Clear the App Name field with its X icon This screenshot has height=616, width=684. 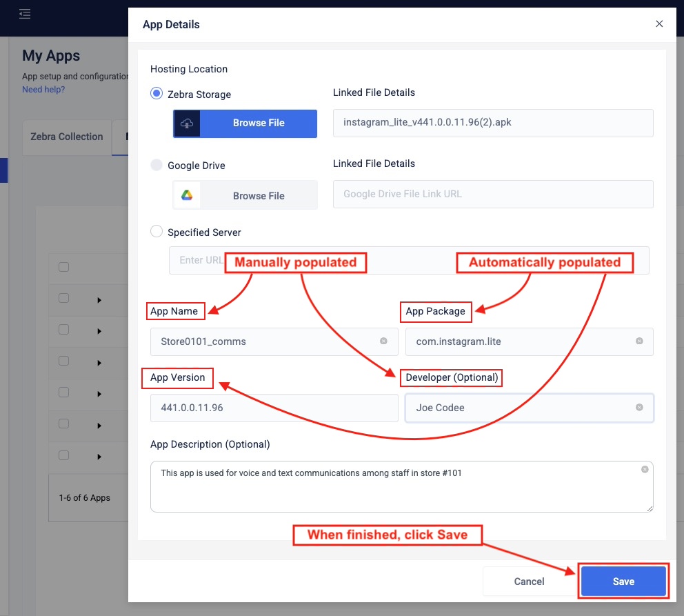(x=383, y=341)
